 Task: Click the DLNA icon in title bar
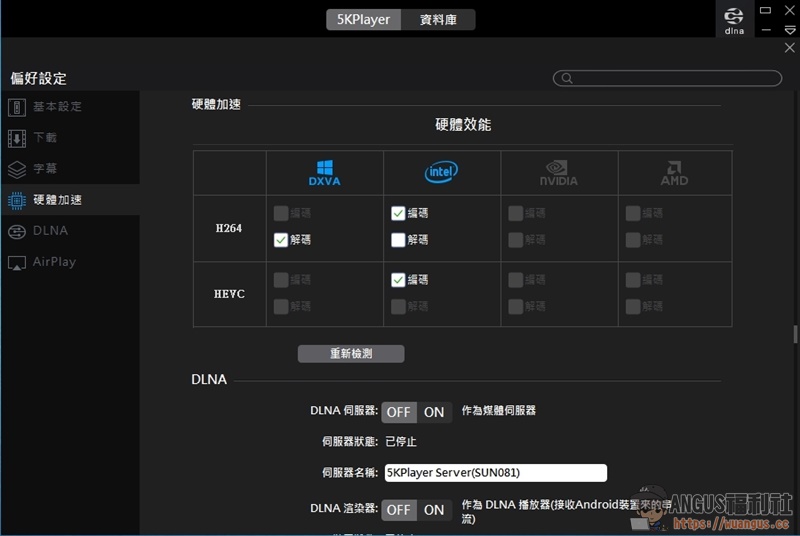click(734, 19)
